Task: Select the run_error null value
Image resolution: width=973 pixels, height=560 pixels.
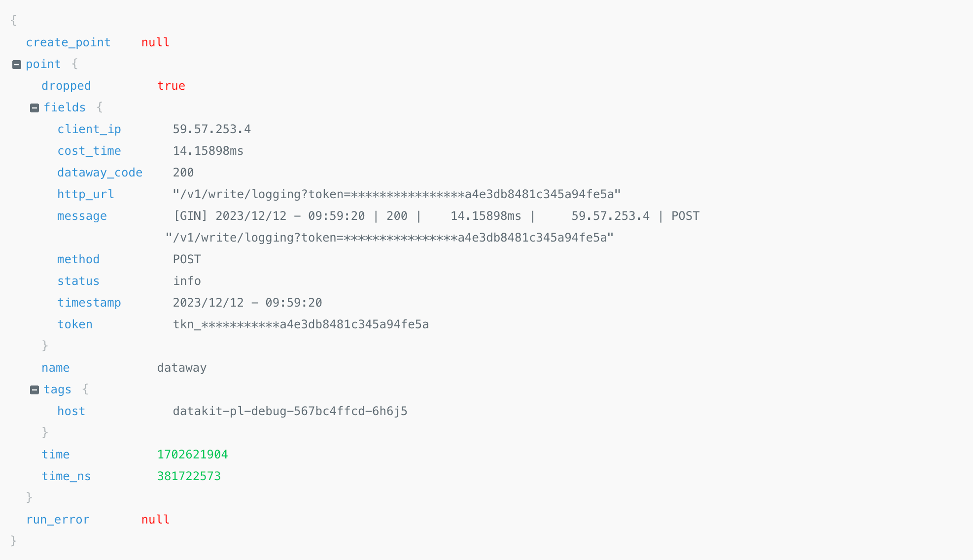Action: 155,520
